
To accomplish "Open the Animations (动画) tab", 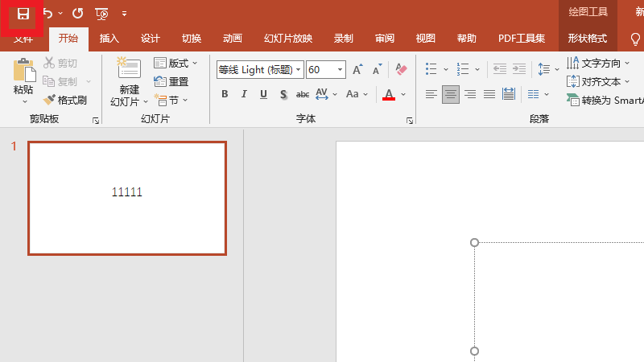I will click(x=232, y=39).
